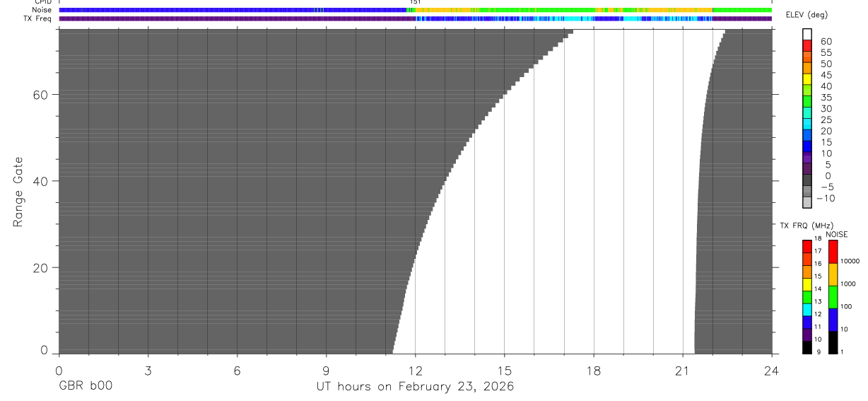868x401 pixels.
Task: Click the yellow segment of the ELEV colorbar
Action: pyautogui.click(x=807, y=80)
